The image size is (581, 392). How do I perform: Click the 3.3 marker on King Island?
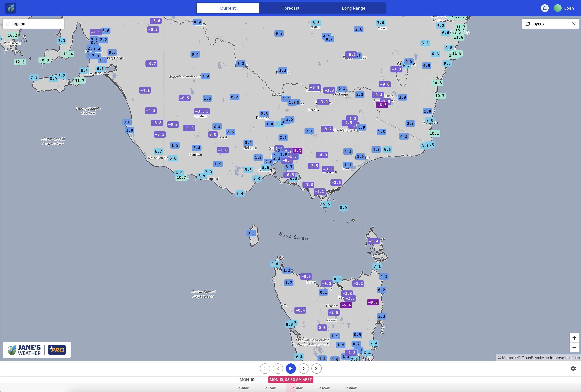pyautogui.click(x=251, y=233)
